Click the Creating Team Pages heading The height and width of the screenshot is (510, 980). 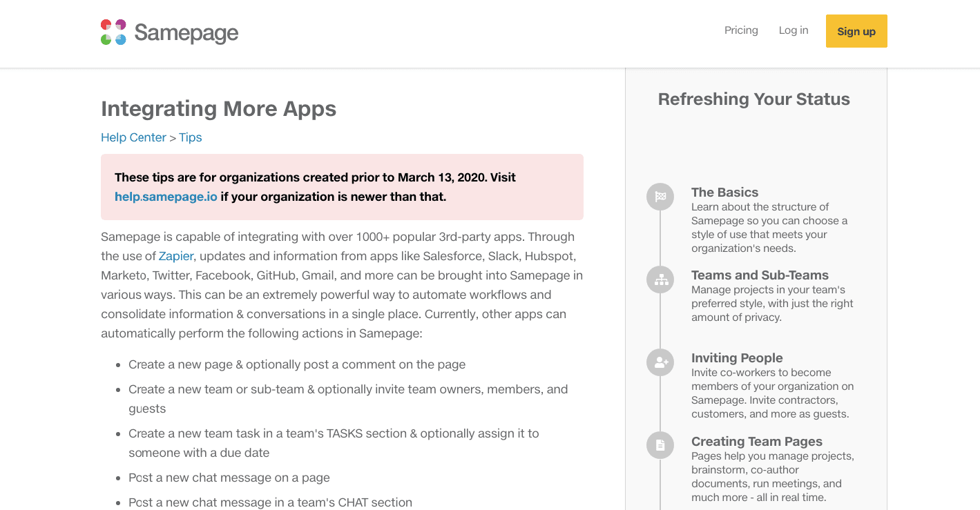[757, 442]
